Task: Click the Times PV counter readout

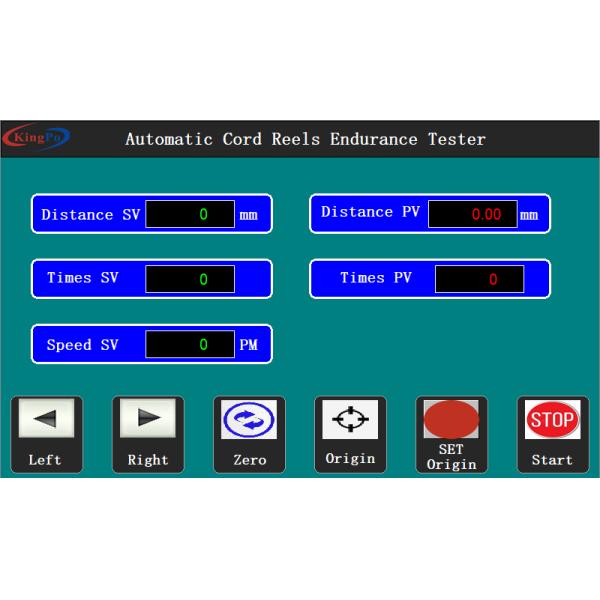Action: (479, 279)
